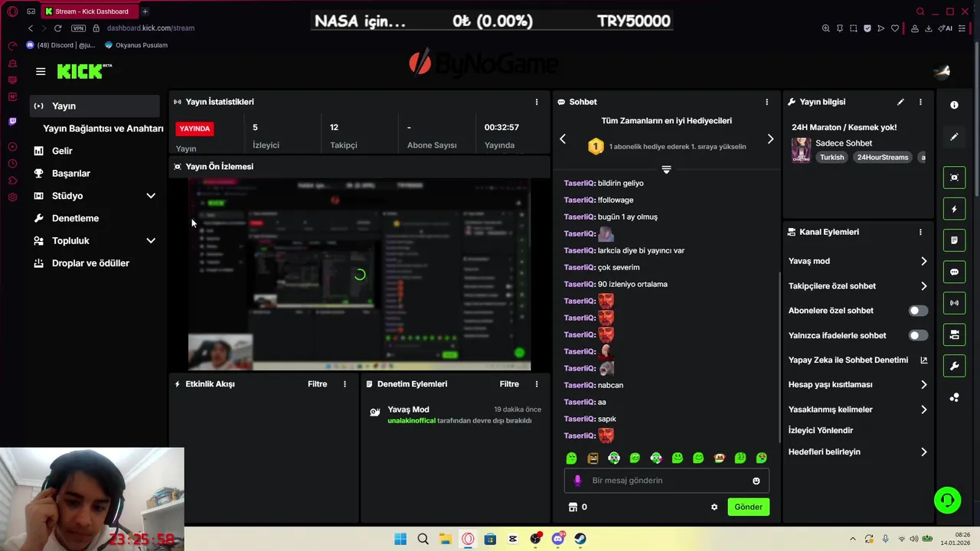This screenshot has width=980, height=551.
Task: Click the 24HourStreams tag
Action: coord(883,158)
